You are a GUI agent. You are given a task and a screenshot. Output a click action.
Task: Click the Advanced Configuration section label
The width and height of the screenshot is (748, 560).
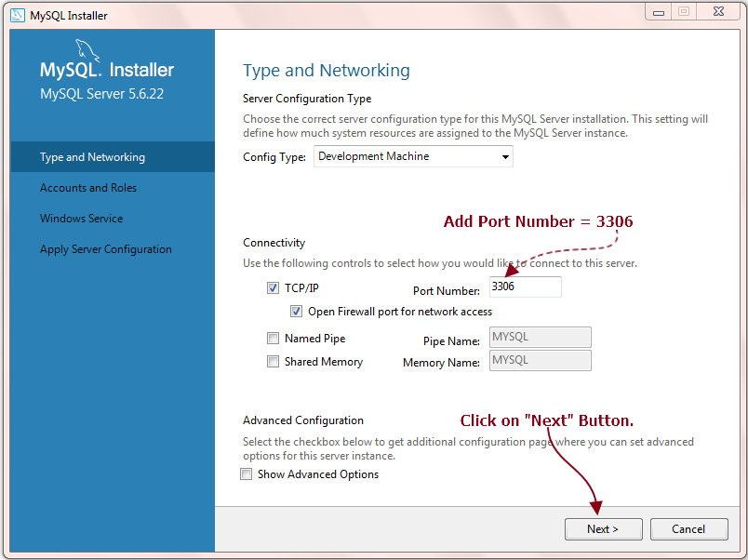[303, 420]
